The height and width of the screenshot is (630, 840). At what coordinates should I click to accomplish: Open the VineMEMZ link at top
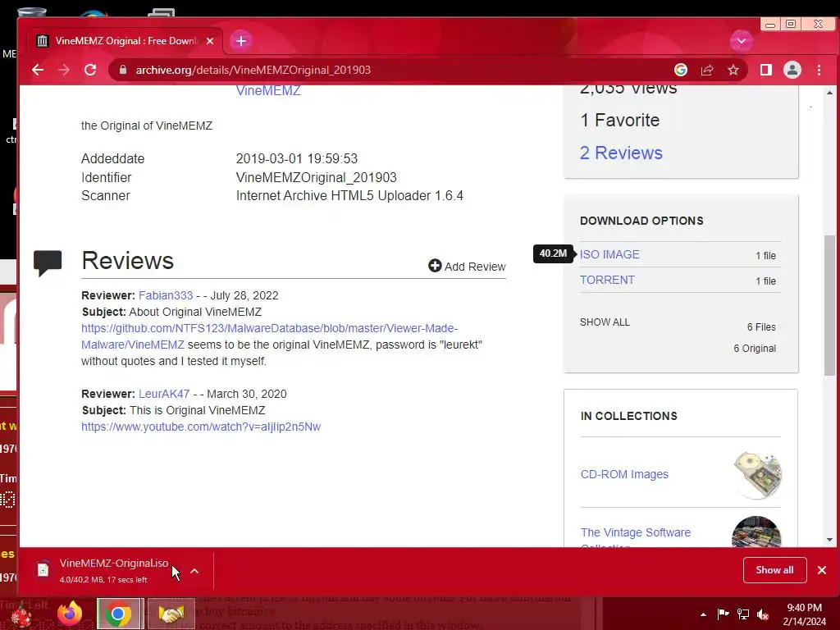268,90
